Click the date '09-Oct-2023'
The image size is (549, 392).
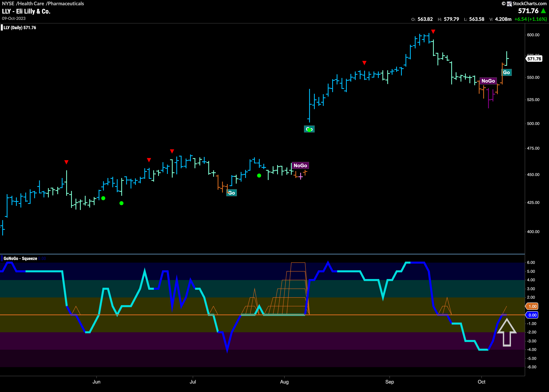[14, 19]
